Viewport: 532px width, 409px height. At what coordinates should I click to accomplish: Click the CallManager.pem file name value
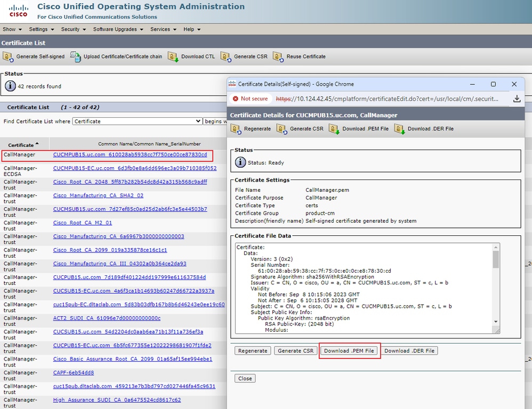327,190
